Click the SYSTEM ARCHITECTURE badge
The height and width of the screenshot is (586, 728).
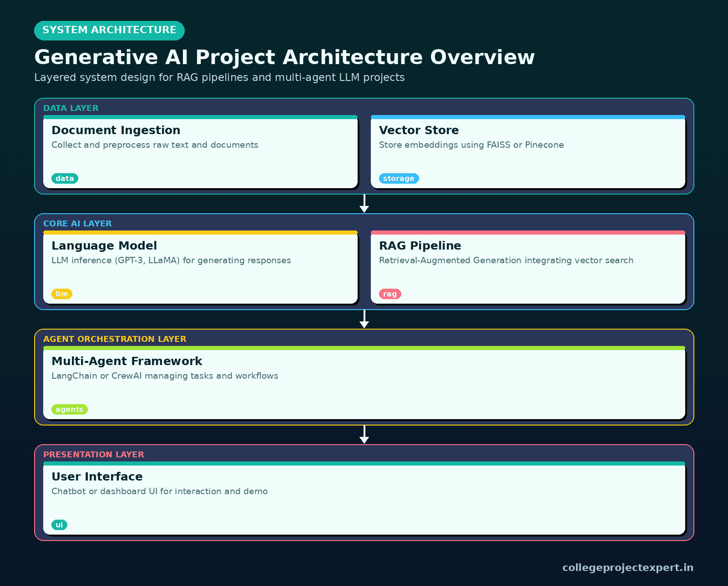pos(109,30)
